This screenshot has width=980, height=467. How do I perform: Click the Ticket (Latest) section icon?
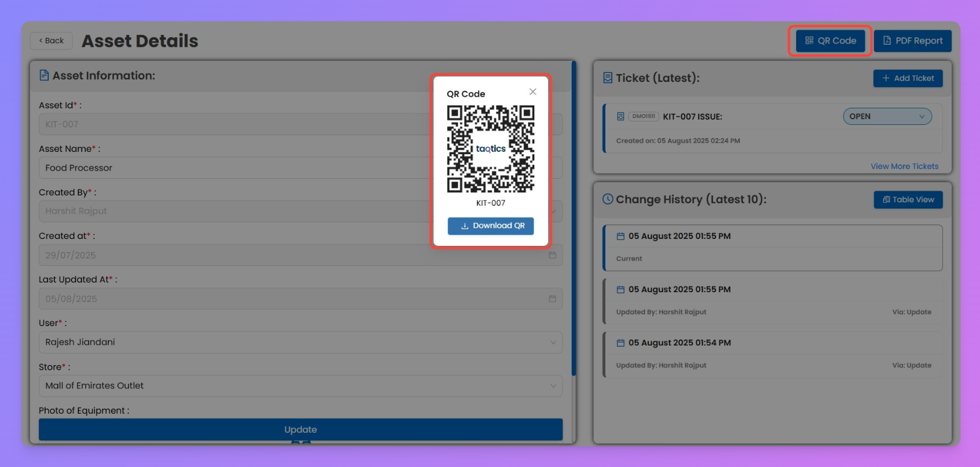point(608,78)
